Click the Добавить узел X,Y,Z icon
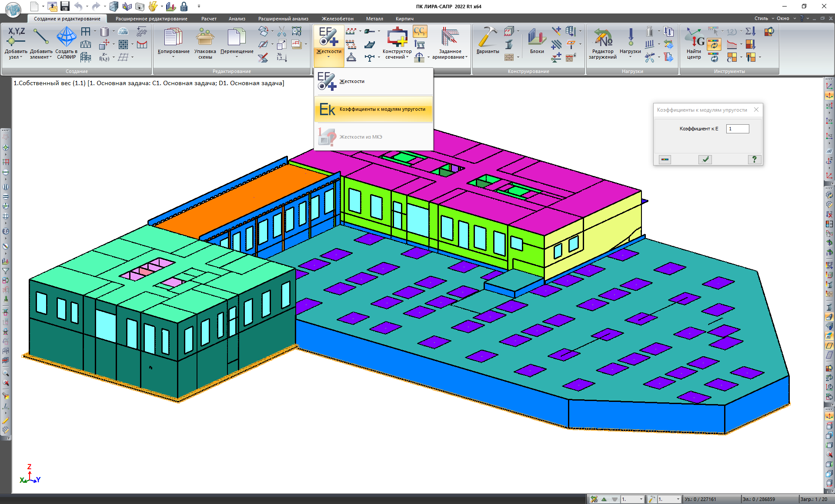The width and height of the screenshot is (835, 504). (x=16, y=37)
